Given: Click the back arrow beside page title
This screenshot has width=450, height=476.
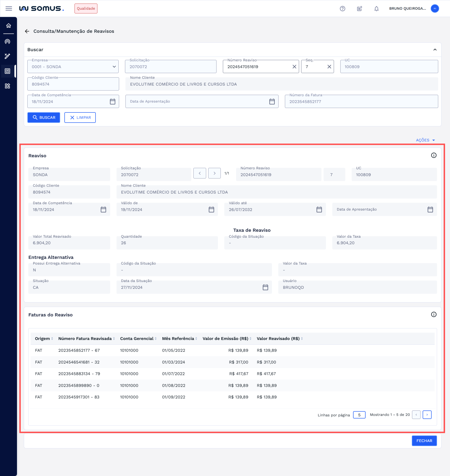Looking at the screenshot, I should point(27,31).
